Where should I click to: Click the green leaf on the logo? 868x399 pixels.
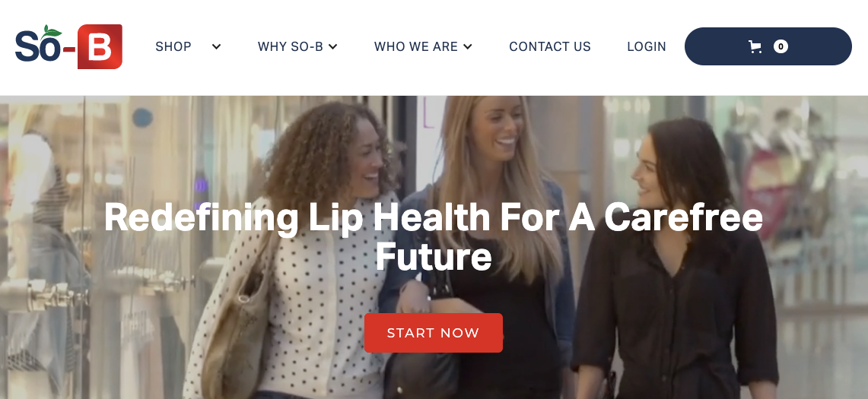pyautogui.click(x=52, y=31)
